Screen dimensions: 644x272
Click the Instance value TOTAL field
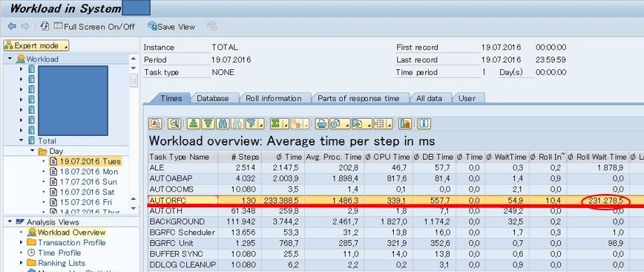(x=225, y=48)
